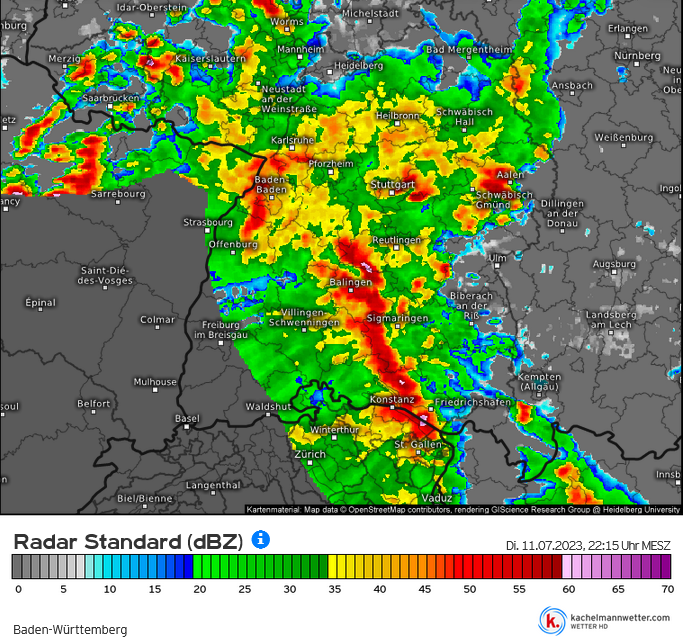Click the timestamp Di. 11.07.2023, 22:15 Uhr
This screenshot has height=637, width=686.
pos(588,544)
